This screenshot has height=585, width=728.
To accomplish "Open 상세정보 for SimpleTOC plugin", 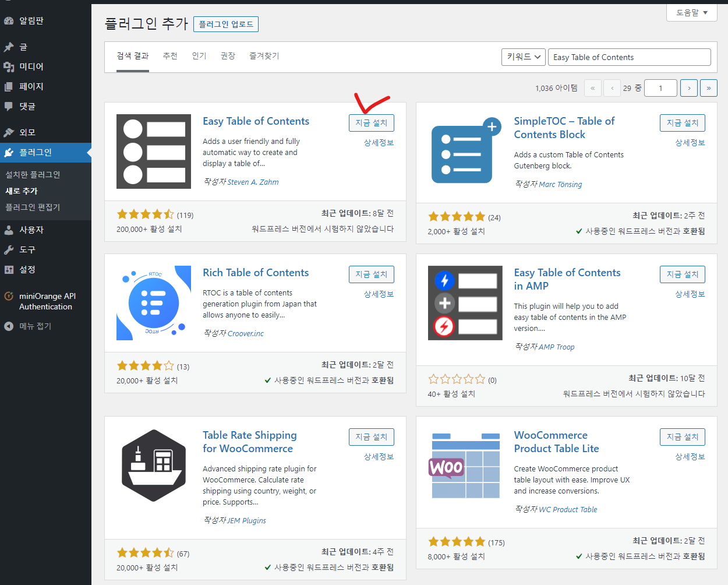I will (x=690, y=143).
